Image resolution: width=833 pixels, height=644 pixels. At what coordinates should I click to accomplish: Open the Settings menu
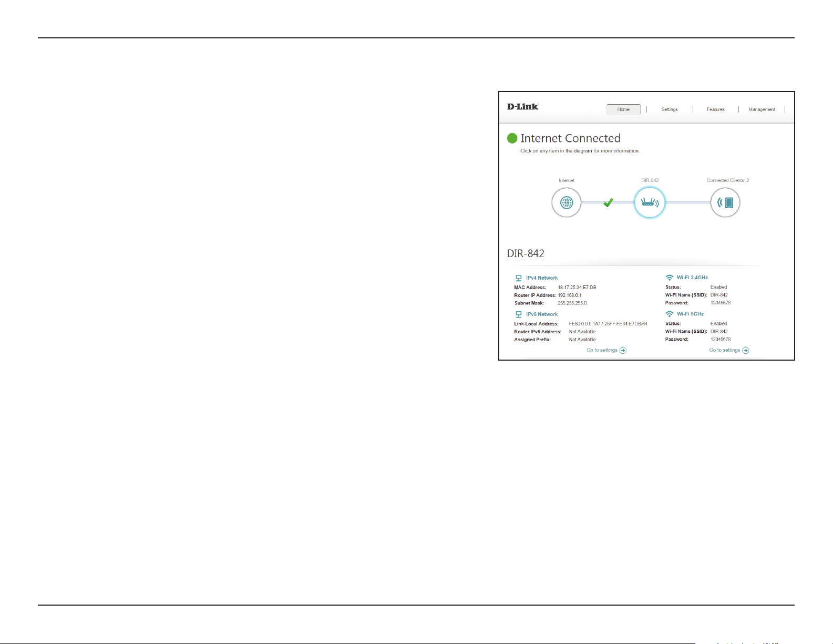click(670, 109)
